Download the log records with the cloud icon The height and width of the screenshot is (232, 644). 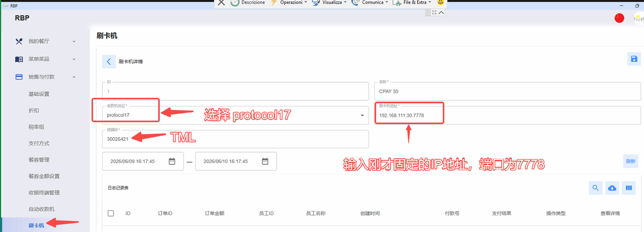click(612, 188)
